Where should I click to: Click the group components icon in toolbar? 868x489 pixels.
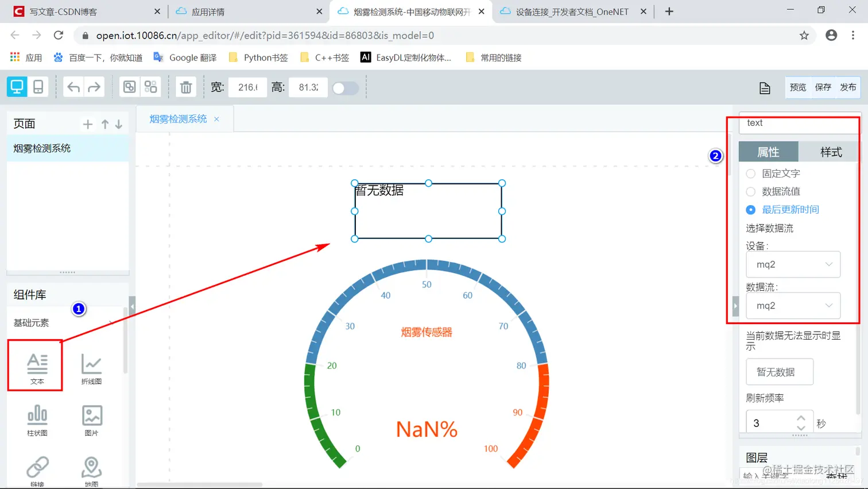130,87
